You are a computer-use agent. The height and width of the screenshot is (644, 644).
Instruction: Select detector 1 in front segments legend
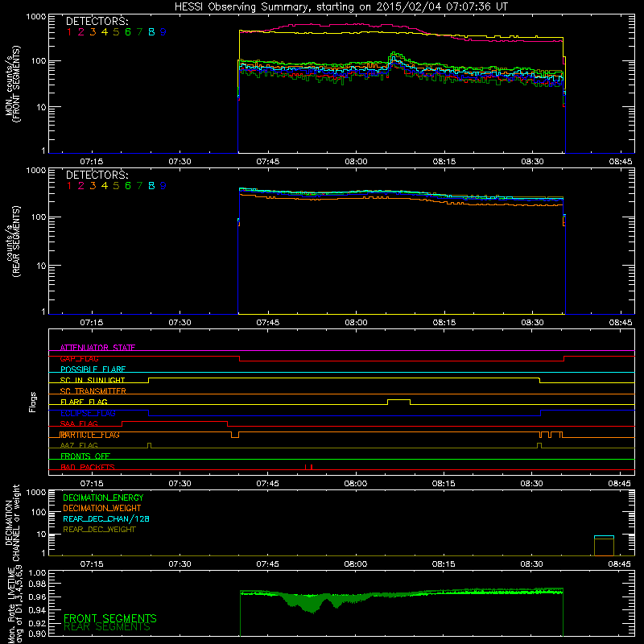69,32
